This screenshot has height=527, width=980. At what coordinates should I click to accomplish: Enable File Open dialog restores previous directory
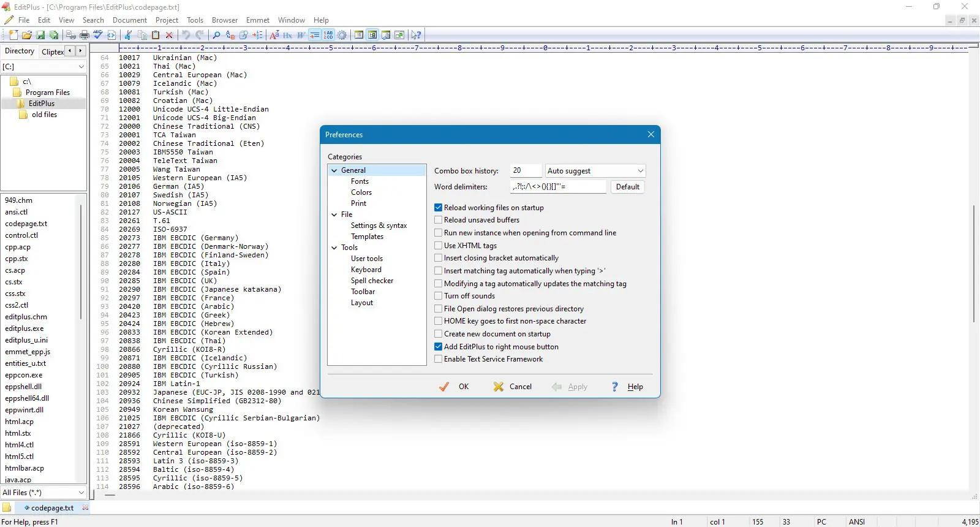(x=438, y=309)
